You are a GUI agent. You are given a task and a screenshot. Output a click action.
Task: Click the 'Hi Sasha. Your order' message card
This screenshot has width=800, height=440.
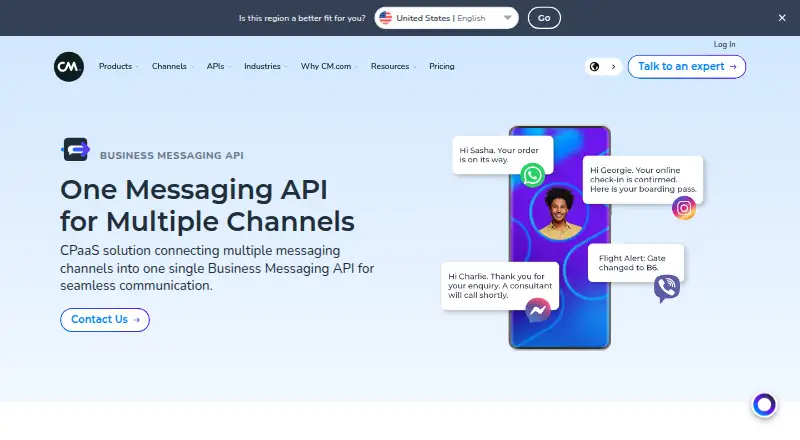click(503, 155)
